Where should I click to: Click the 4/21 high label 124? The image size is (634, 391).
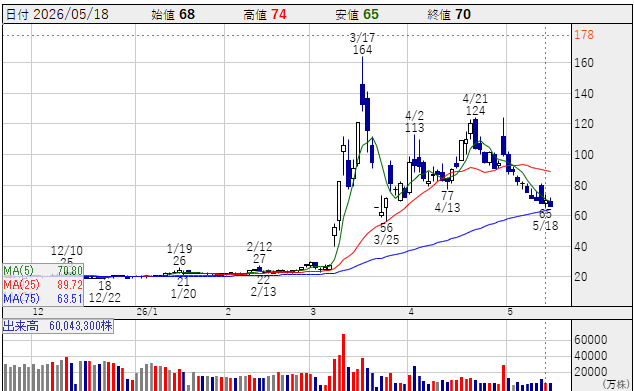(x=476, y=110)
